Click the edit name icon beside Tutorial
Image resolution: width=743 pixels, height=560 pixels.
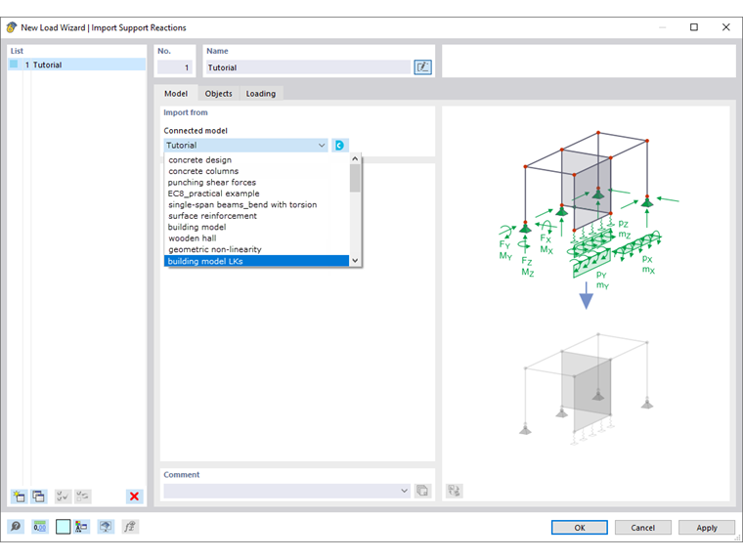coord(422,67)
